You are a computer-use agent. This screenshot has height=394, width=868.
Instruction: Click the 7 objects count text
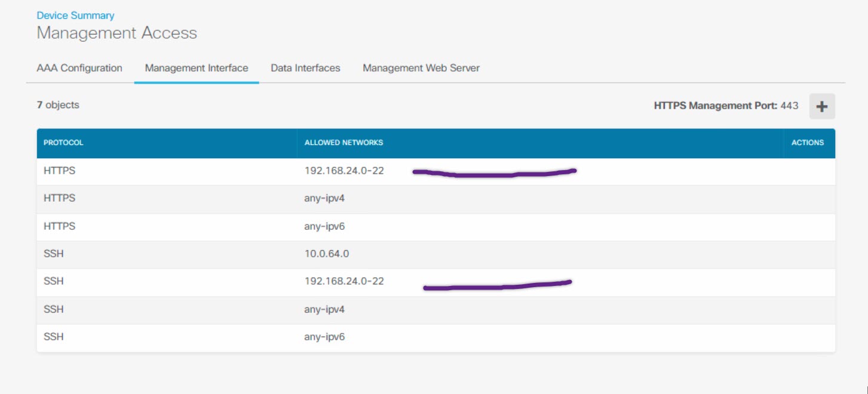coord(58,105)
